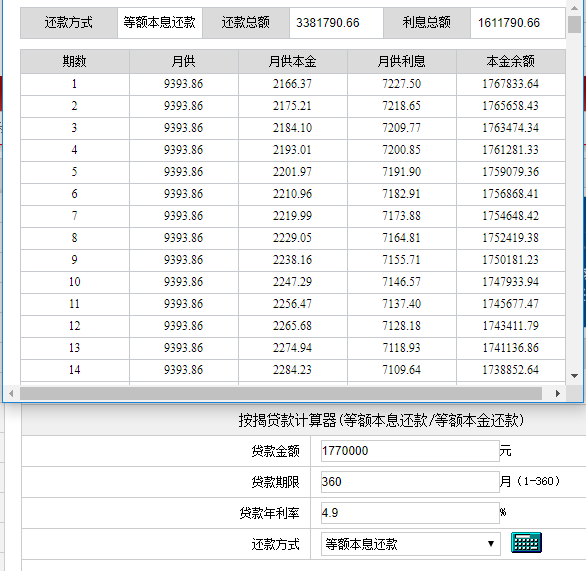Click the principal value 2201.97
Viewport: 586px width, 571px height.
coord(292,172)
